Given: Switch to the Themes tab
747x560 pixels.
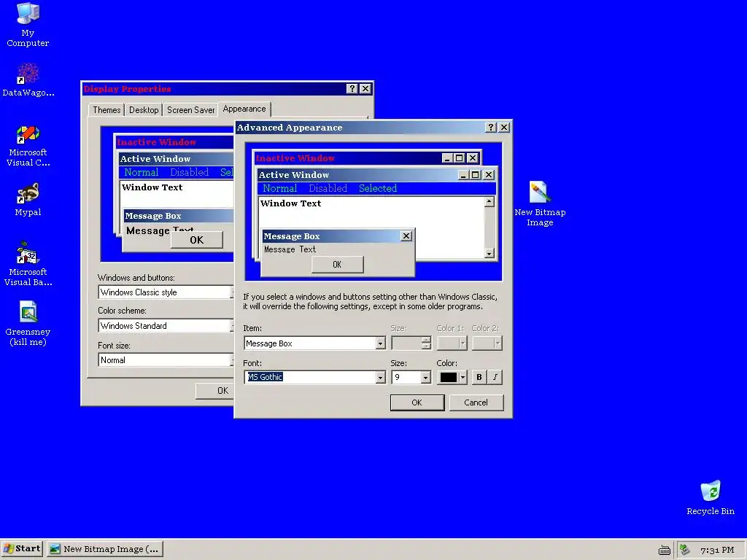Looking at the screenshot, I should click(x=107, y=110).
